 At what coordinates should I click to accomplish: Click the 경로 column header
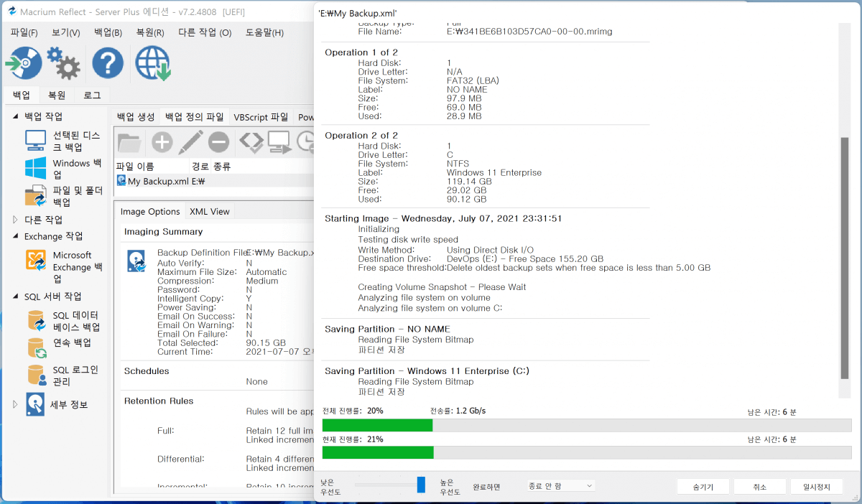point(199,167)
